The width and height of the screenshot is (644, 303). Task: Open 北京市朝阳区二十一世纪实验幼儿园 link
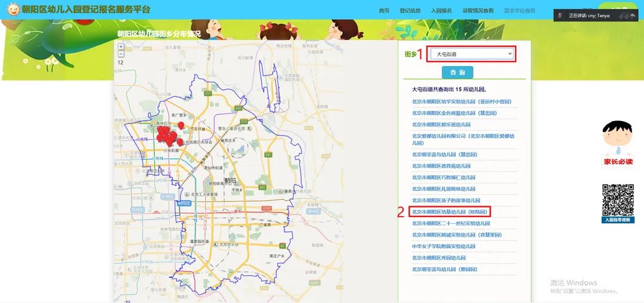pos(451,224)
